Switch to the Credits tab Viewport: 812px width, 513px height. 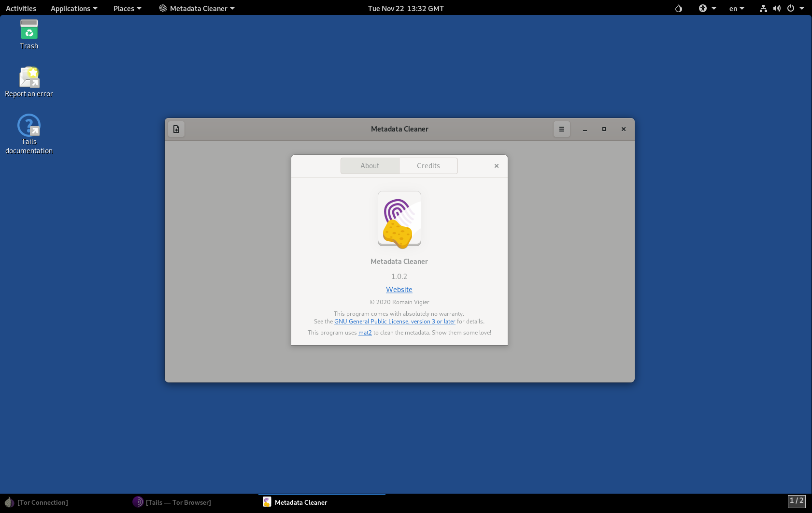(428, 166)
